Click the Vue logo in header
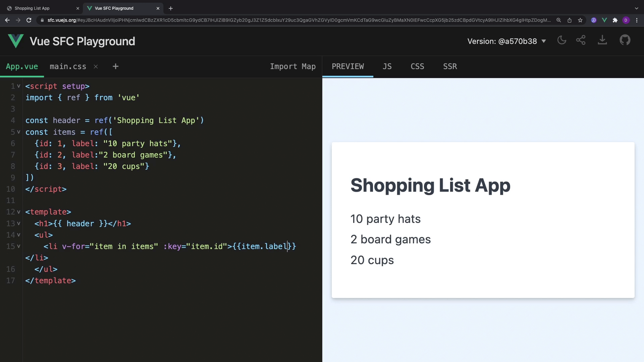Screen dimensions: 644x362 15,41
